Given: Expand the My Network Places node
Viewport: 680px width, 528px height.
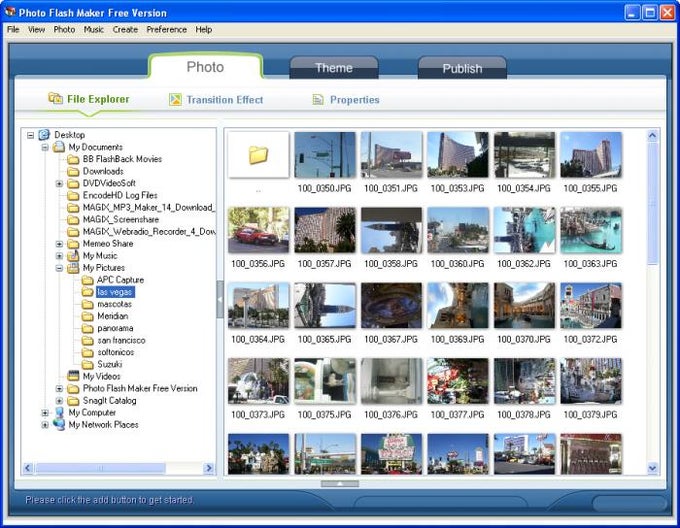Looking at the screenshot, I should tap(45, 425).
